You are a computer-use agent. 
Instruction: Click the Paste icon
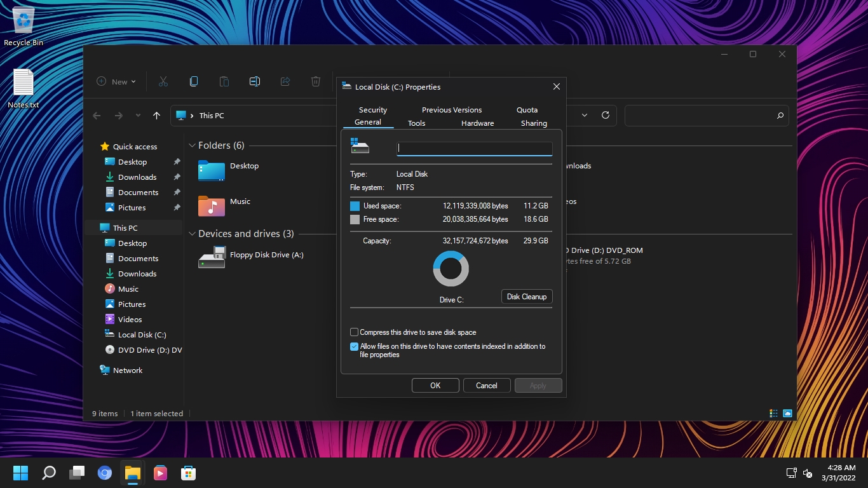pyautogui.click(x=224, y=81)
